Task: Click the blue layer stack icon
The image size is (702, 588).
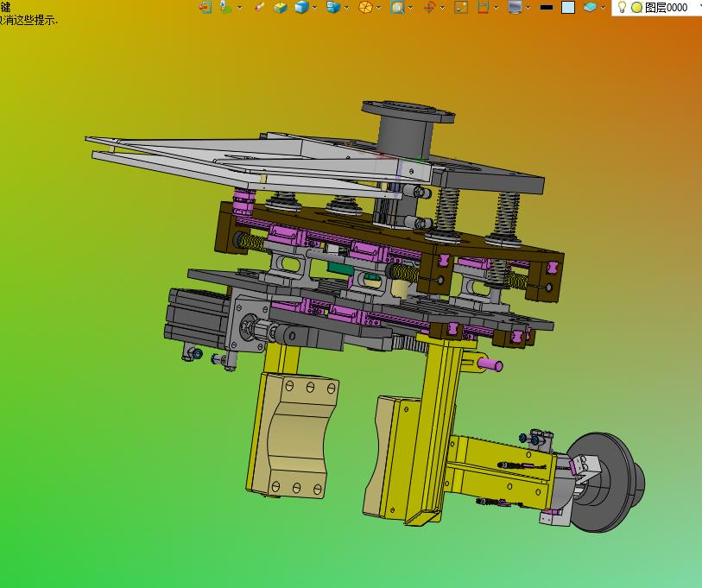Action: 590,7
